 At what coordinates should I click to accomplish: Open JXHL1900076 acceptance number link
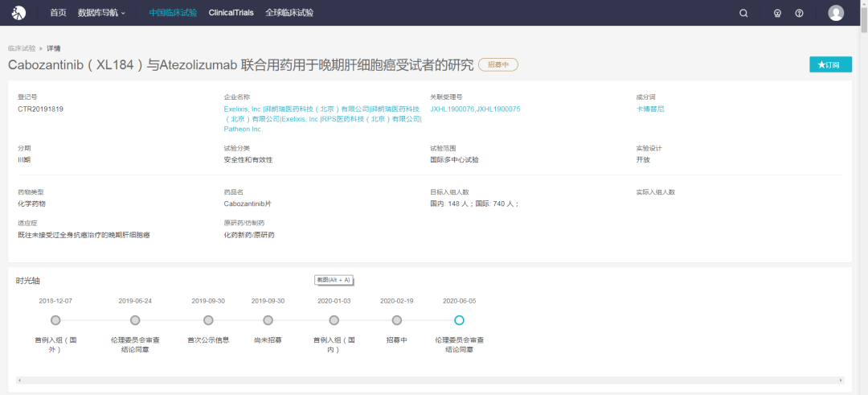452,109
